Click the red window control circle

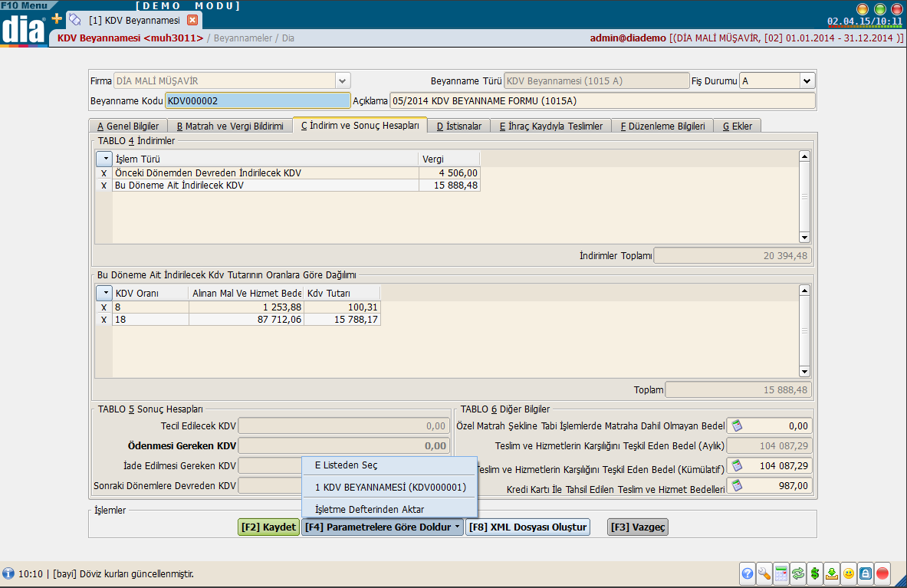click(x=897, y=9)
